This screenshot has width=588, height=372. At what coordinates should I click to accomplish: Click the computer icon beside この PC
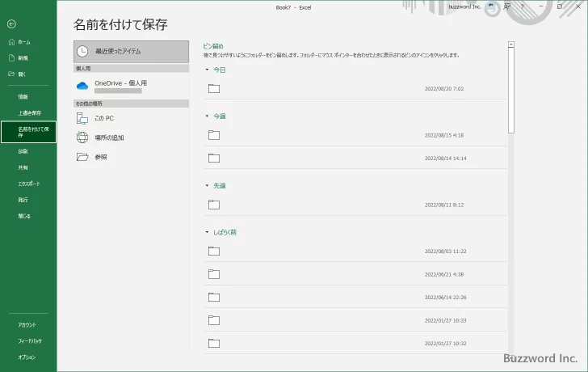tap(82, 118)
